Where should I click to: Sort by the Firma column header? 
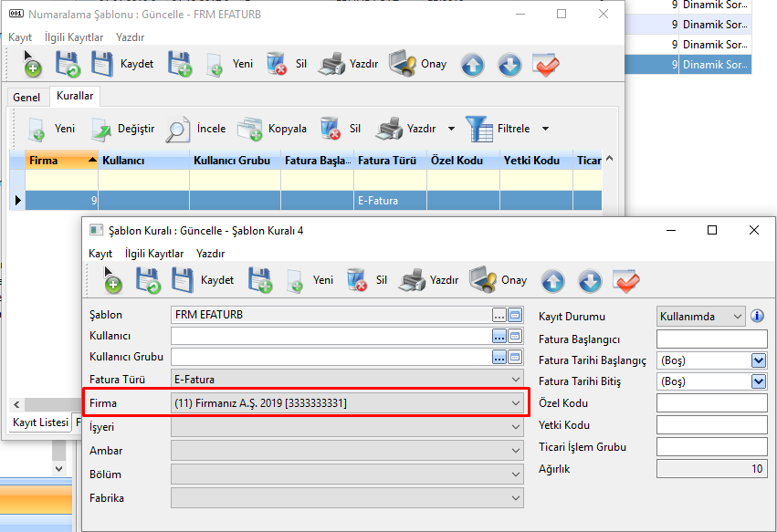[61, 161]
